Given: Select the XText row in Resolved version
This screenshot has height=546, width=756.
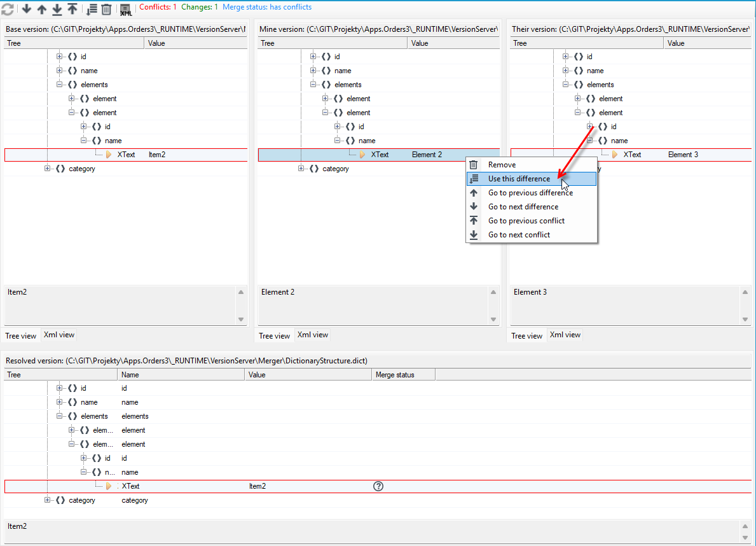Looking at the screenshot, I should (378, 486).
